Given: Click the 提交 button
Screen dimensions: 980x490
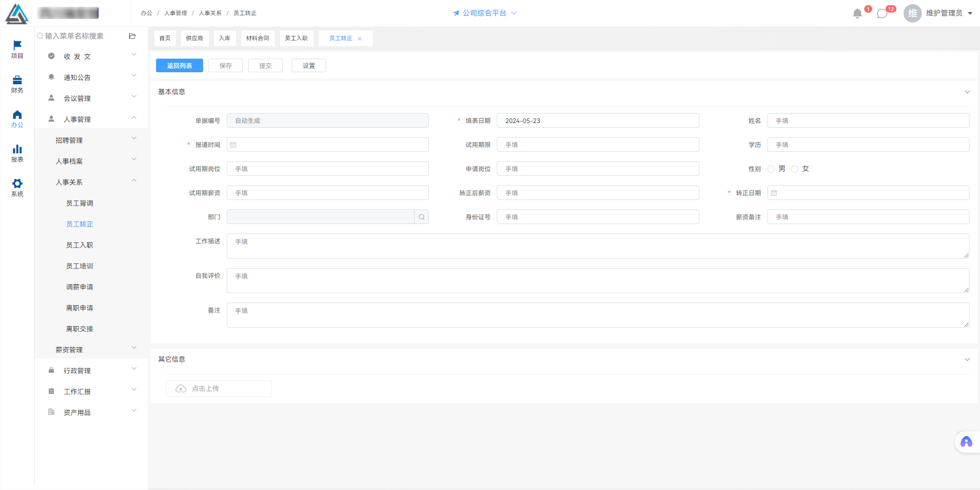Looking at the screenshot, I should coord(265,65).
